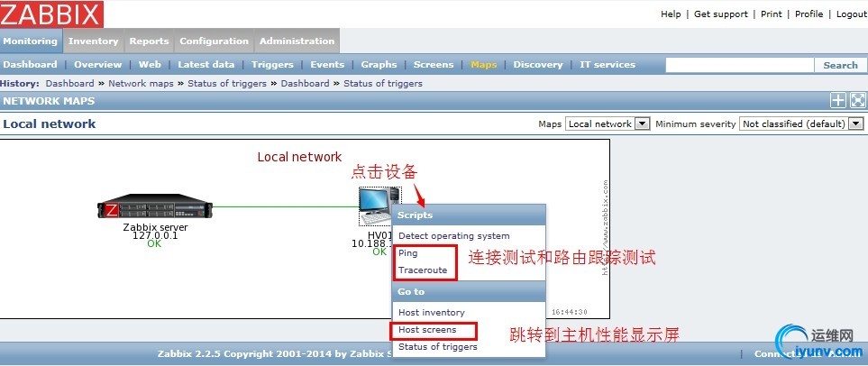
Task: Open Graphs submenu item
Action: (x=379, y=65)
